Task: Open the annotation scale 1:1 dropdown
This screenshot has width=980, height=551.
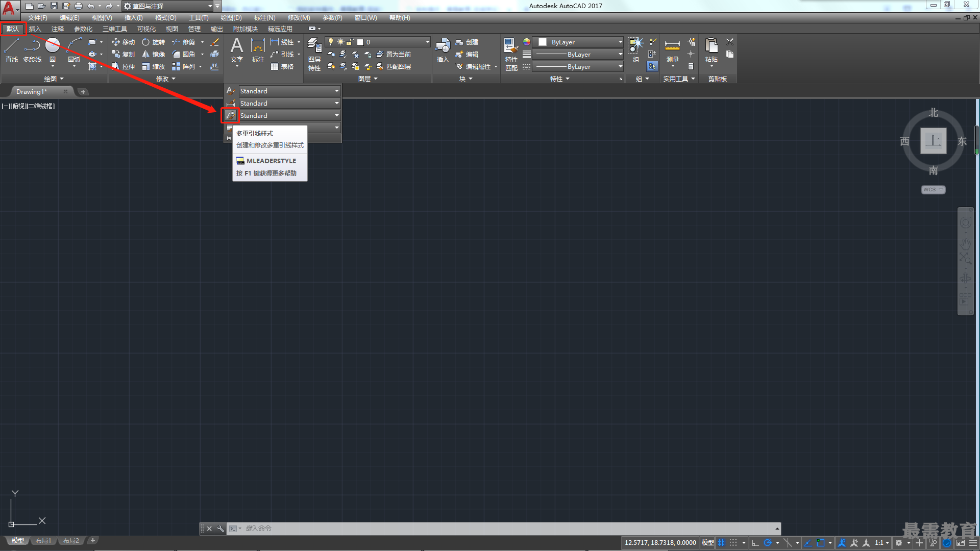Action: 882,543
